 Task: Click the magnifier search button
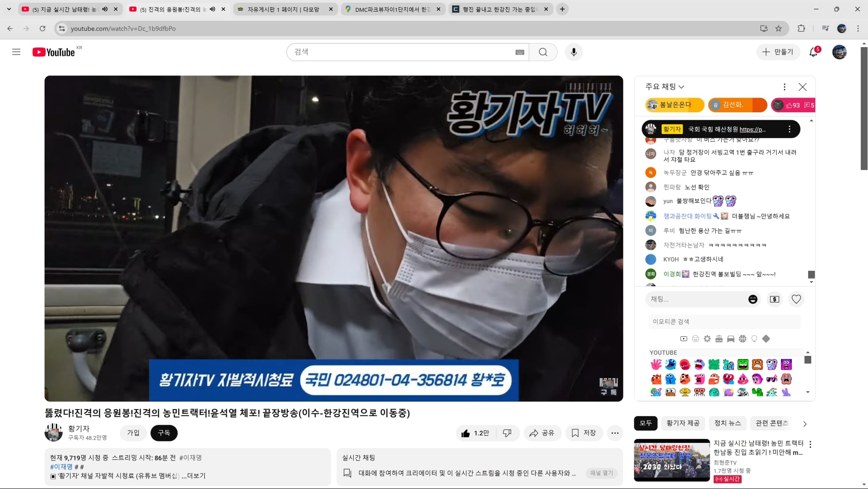point(543,52)
